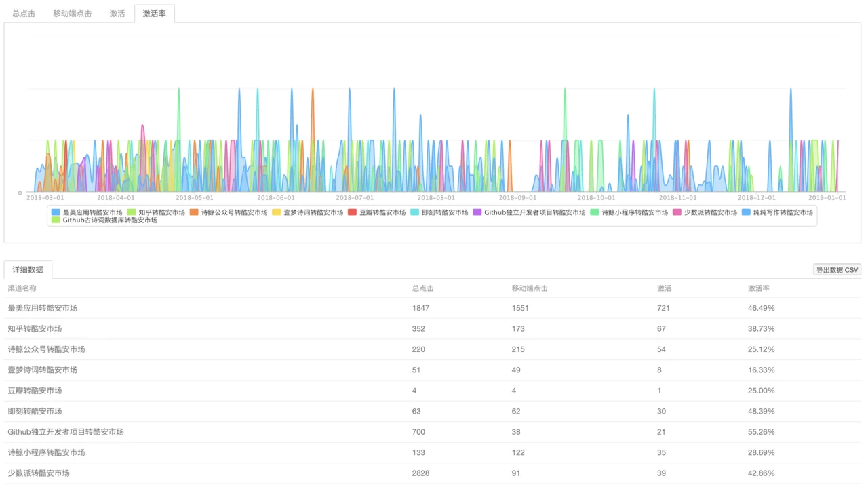Click the 导出数据 CSV button
This screenshot has width=868, height=487.
pos(837,270)
